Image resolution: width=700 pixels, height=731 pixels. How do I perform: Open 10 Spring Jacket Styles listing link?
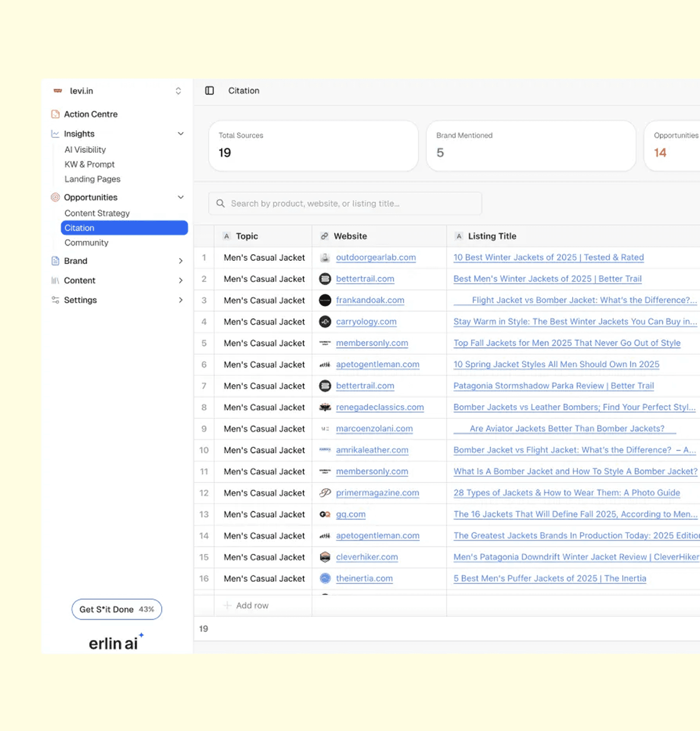(x=556, y=365)
